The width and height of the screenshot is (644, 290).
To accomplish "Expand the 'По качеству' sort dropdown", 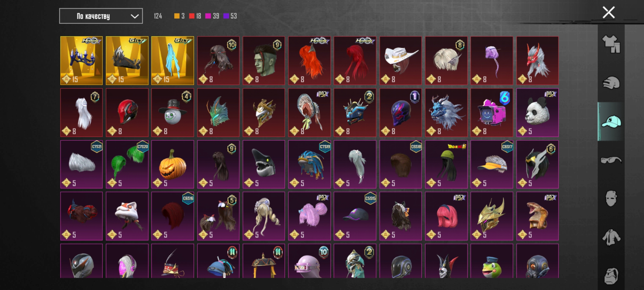I will tap(101, 16).
